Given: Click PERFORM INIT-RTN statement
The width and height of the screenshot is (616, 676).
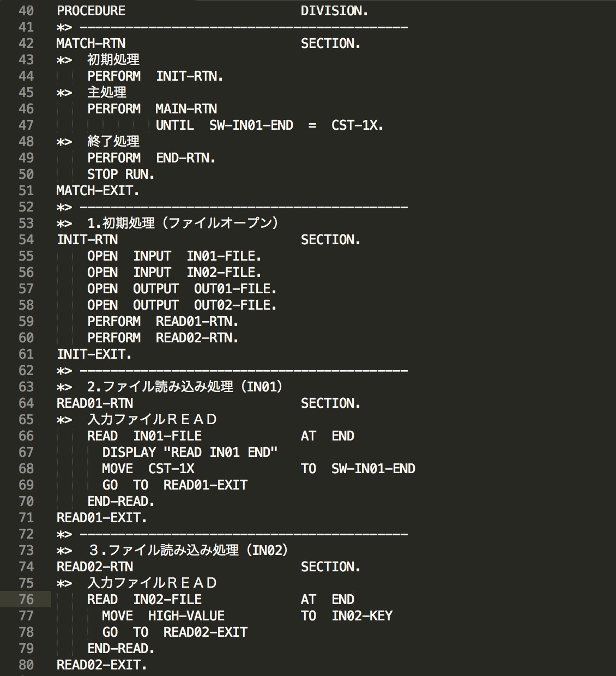Looking at the screenshot, I should [155, 76].
